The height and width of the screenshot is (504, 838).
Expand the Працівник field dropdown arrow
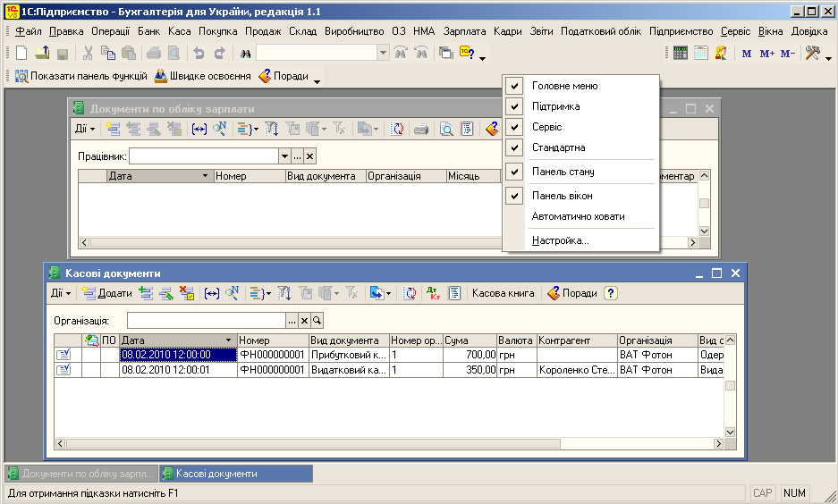tap(284, 155)
